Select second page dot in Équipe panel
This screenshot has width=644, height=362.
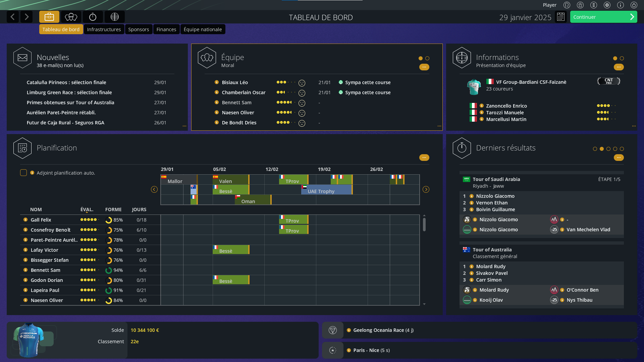pos(427,58)
